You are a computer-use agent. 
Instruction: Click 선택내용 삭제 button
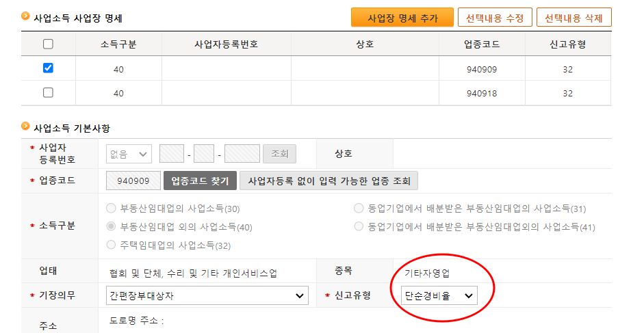click(x=574, y=18)
